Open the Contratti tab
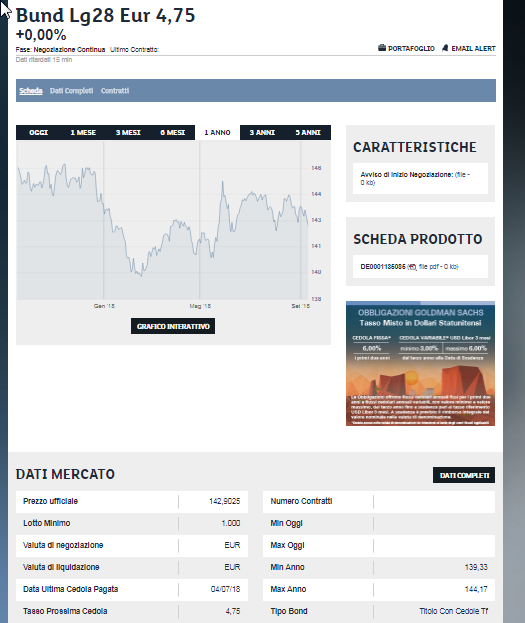 115,91
